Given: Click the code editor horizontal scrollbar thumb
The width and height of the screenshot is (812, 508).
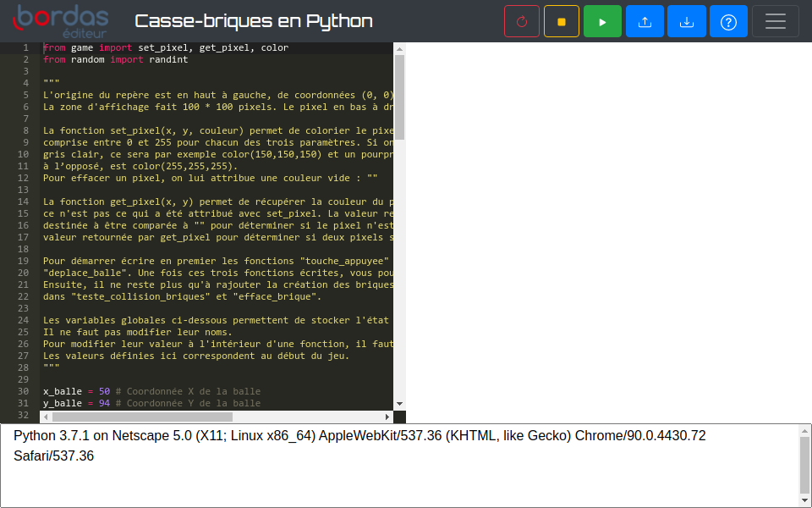Looking at the screenshot, I should tap(142, 417).
